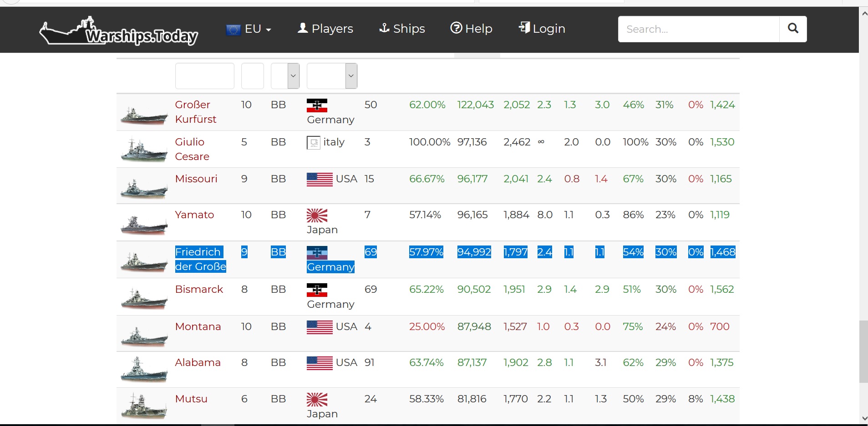
Task: Open the Players menu
Action: pos(325,29)
